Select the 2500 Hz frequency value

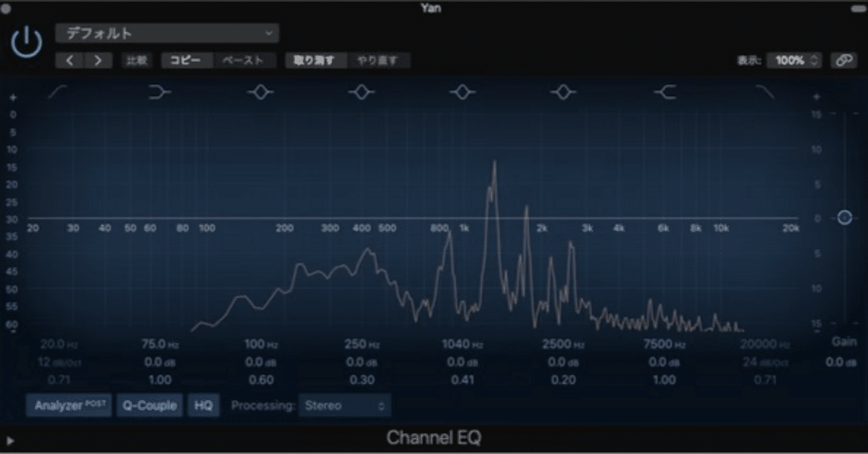[563, 344]
